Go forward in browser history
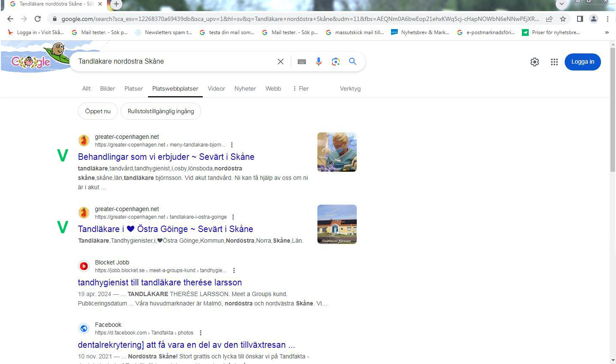The height and width of the screenshot is (364, 616). click(24, 19)
